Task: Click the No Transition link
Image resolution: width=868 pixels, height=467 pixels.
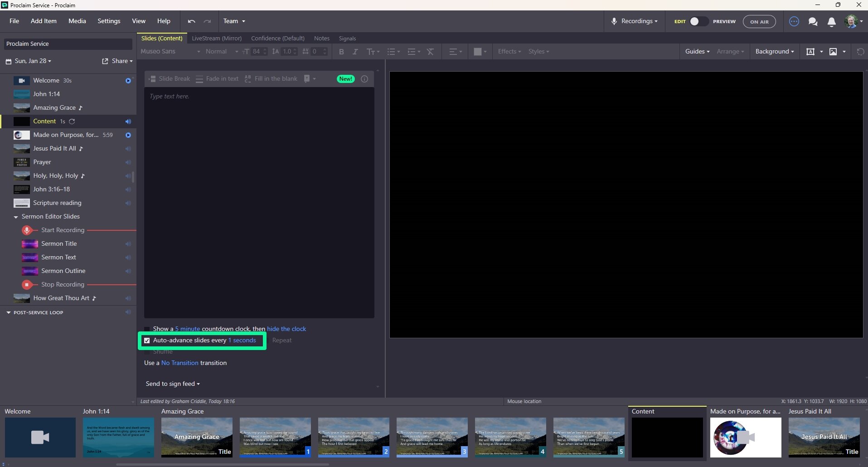Action: [x=179, y=363]
